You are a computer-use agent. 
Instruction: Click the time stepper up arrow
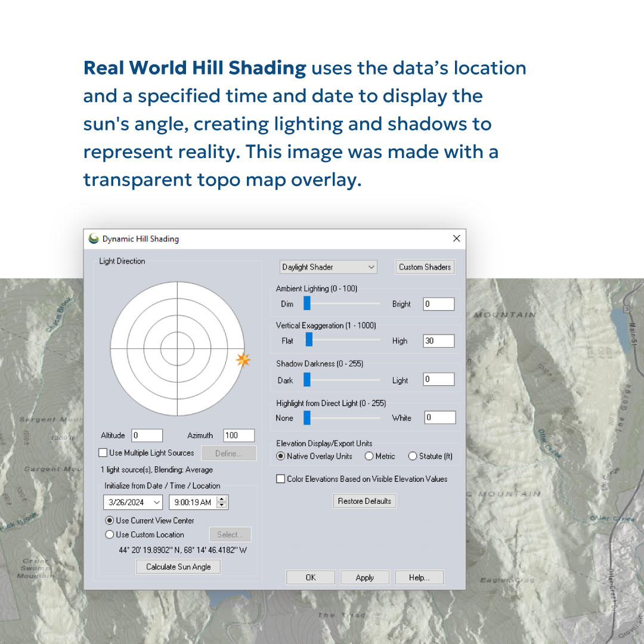click(x=221, y=499)
